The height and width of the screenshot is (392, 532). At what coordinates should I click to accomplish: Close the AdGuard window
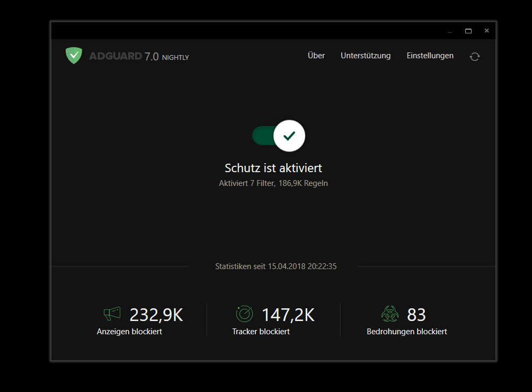[486, 31]
